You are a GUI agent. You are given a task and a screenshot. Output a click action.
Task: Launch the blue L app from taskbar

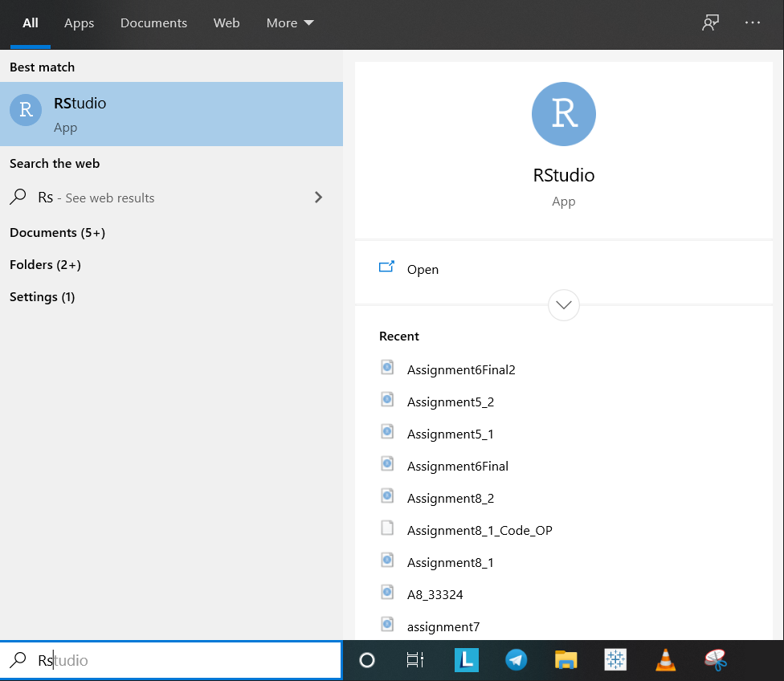(x=466, y=660)
